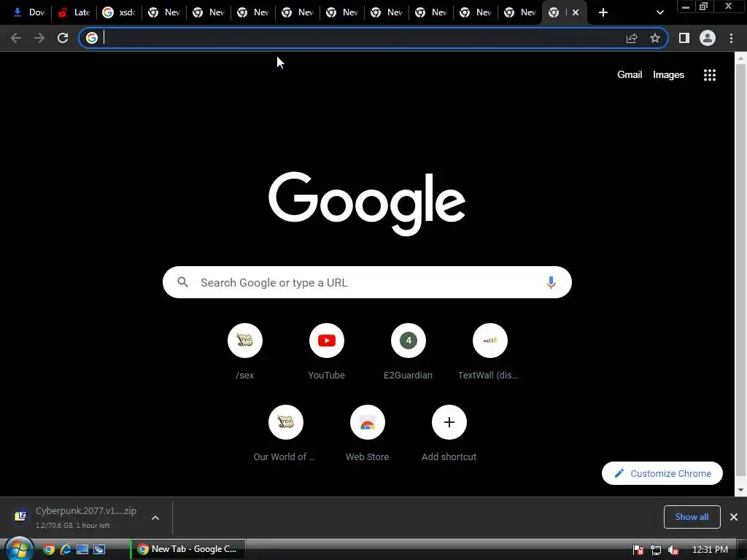The height and width of the screenshot is (560, 747).
Task: Open the Images link
Action: [x=668, y=75]
